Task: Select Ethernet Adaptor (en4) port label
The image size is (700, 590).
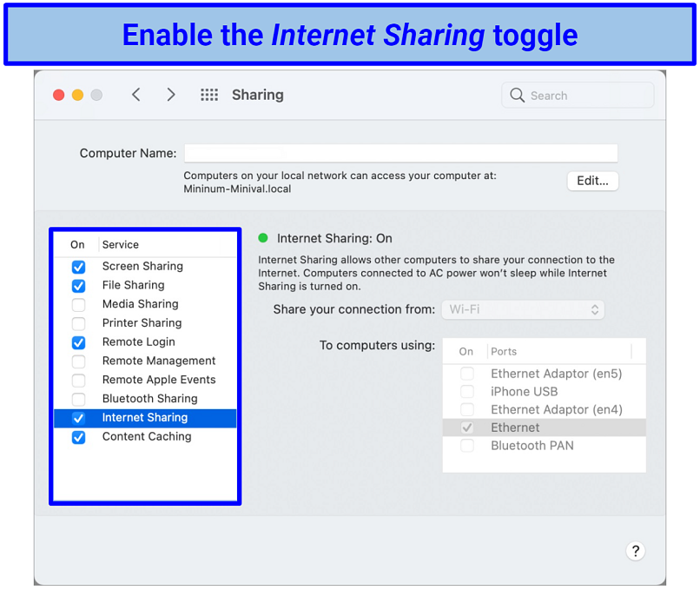Action: tap(556, 409)
